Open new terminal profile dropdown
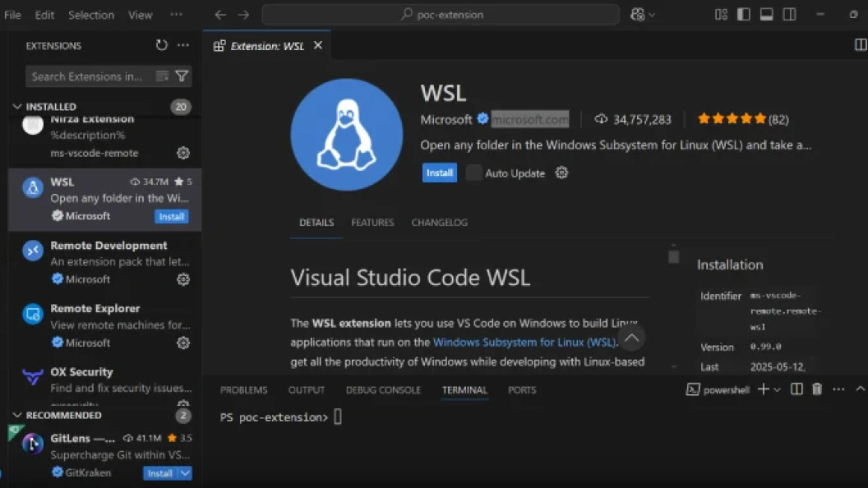868x488 pixels. click(778, 389)
